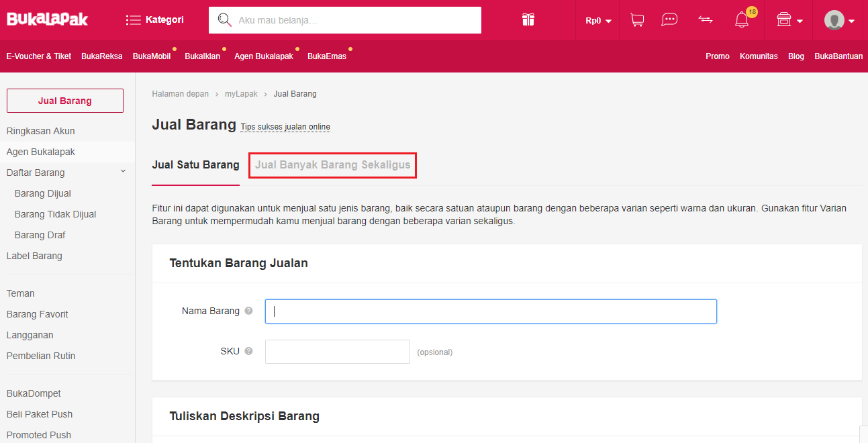Open Teman in sidebar
868x443 pixels.
[x=21, y=293]
